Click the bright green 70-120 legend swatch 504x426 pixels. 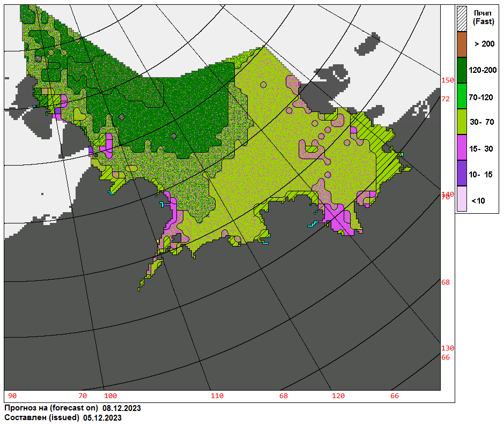click(x=462, y=96)
